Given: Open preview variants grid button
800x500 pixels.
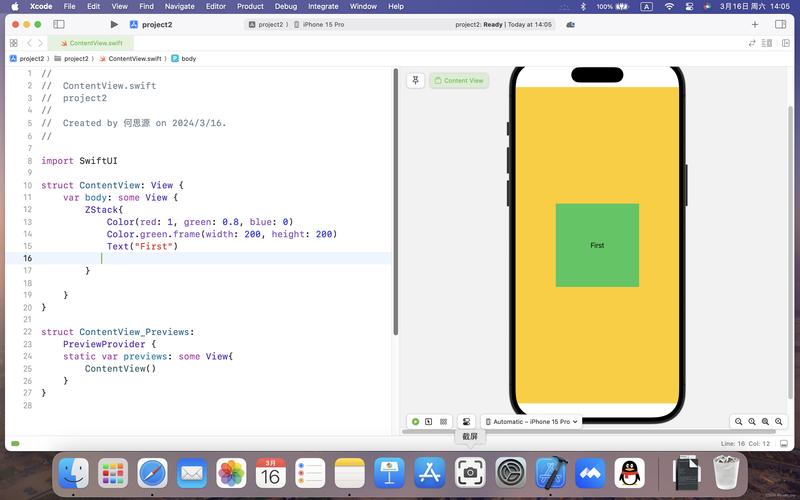Looking at the screenshot, I should point(443,422).
